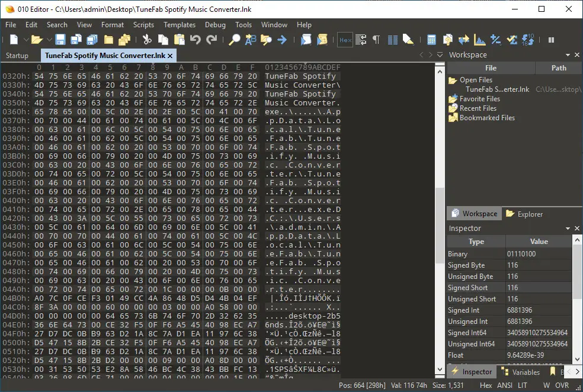Click the Paste clipboard icon
This screenshot has height=392, width=583.
click(179, 40)
